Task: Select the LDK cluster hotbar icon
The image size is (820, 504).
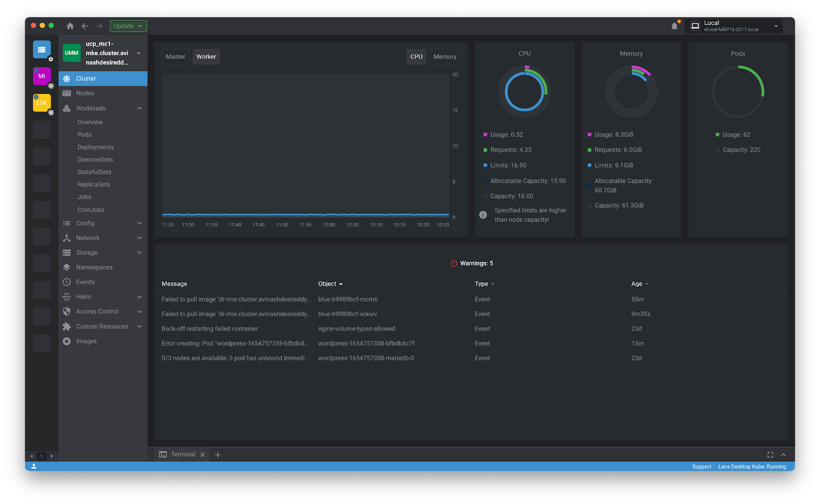Action: click(x=42, y=103)
